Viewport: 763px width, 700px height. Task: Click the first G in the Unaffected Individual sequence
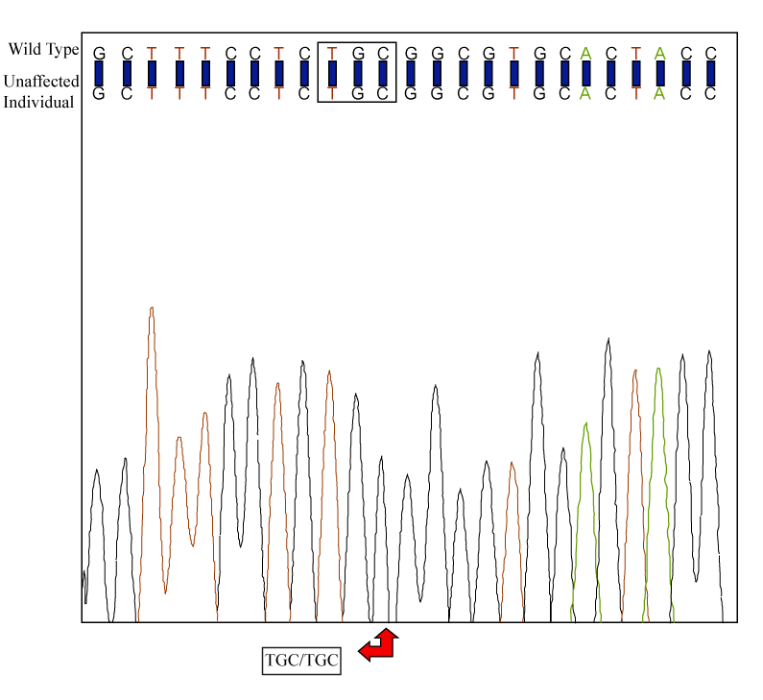click(99, 93)
